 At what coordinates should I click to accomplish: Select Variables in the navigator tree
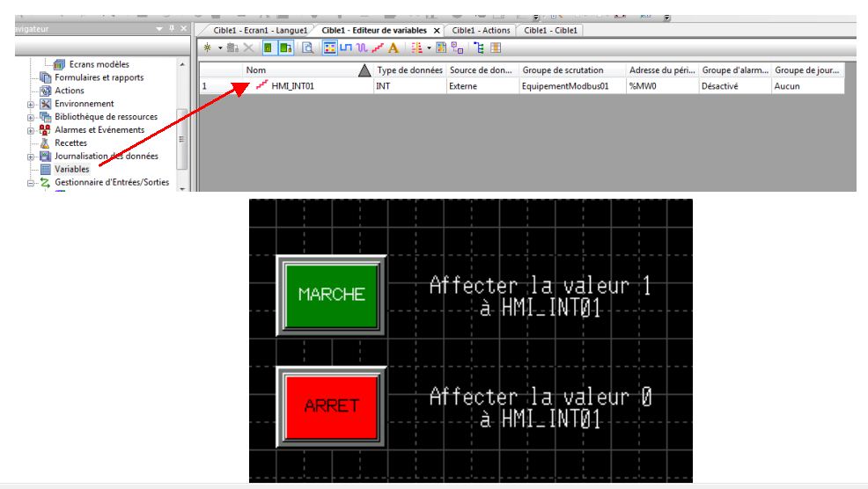pos(71,169)
